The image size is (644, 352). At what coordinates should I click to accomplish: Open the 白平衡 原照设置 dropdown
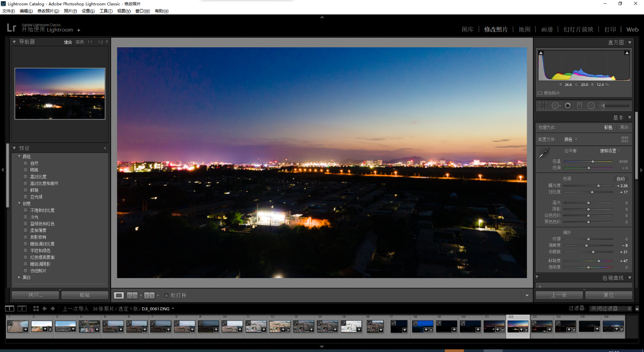click(x=610, y=151)
